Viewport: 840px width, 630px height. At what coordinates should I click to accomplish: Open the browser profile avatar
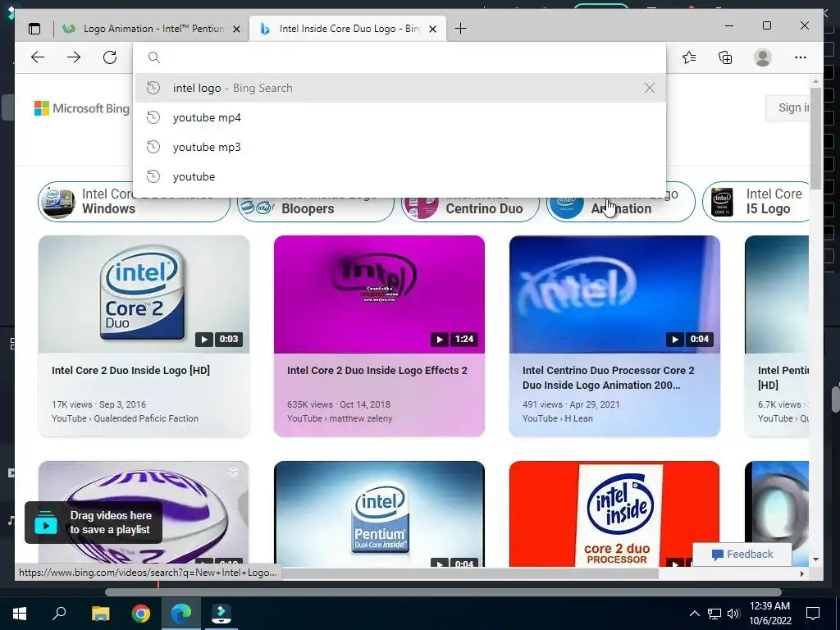[762, 57]
